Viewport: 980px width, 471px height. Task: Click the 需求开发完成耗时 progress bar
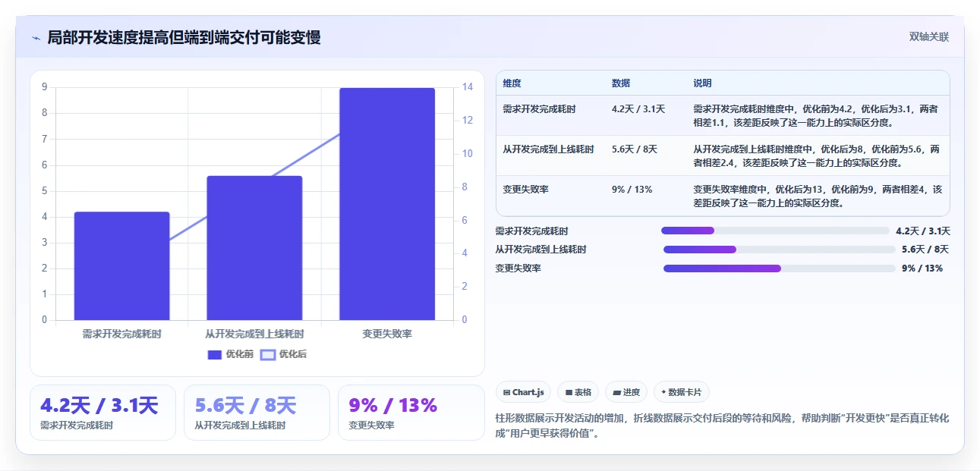(775, 231)
